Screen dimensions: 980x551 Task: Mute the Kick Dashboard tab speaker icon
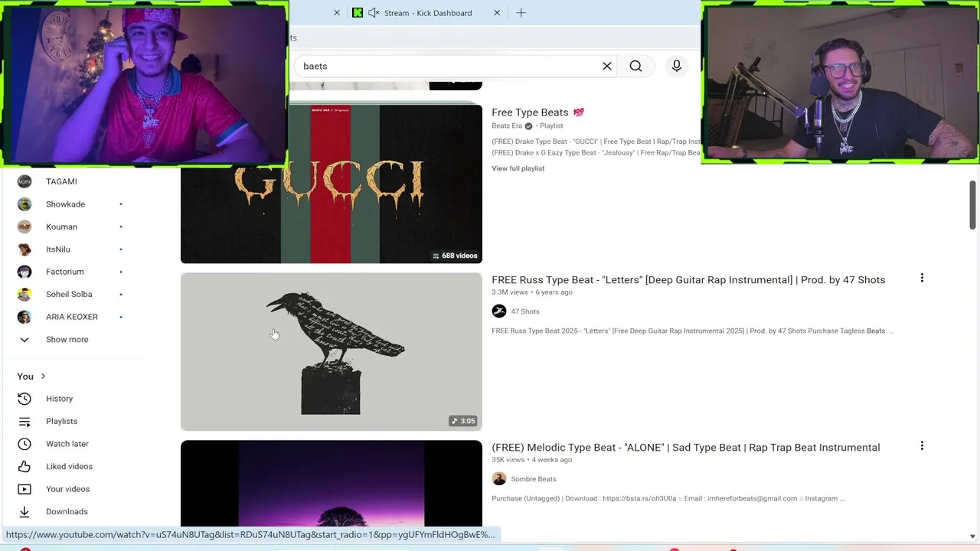tap(374, 12)
